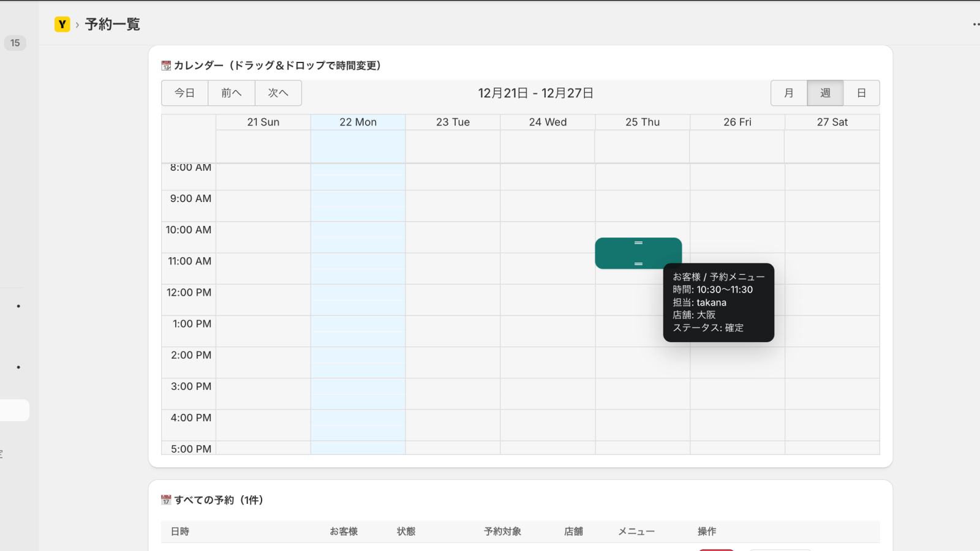The height and width of the screenshot is (551, 980).
Task: Open the 予約一覧 breadcrumb page title
Action: pos(114,24)
